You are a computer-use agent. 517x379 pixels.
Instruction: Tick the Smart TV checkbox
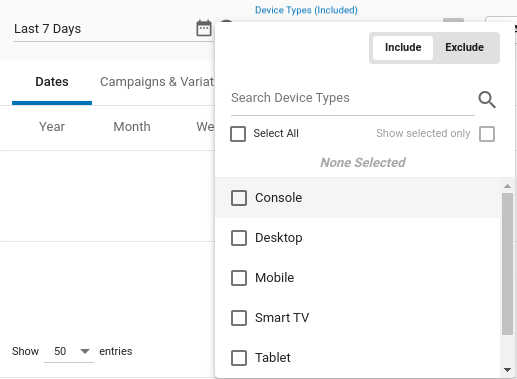[x=239, y=318]
